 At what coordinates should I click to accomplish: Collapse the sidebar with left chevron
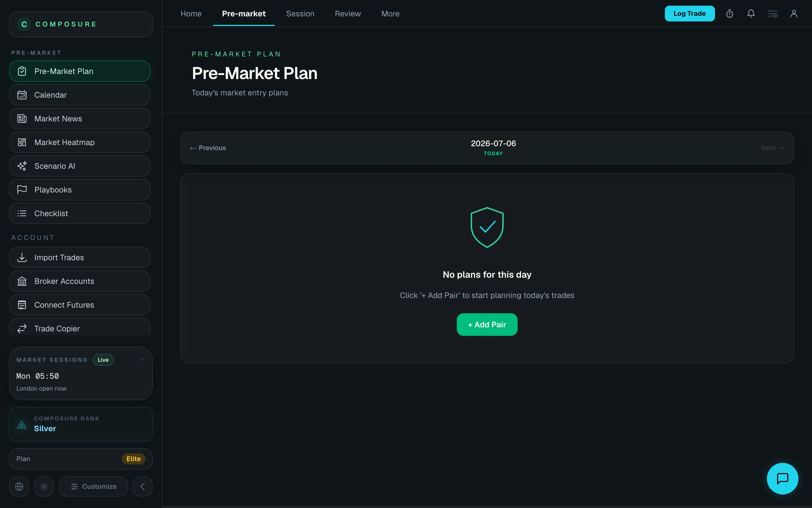click(x=143, y=487)
